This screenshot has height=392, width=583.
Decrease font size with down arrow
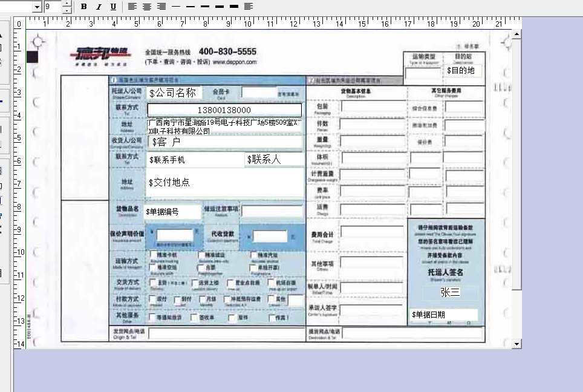coord(67,10)
